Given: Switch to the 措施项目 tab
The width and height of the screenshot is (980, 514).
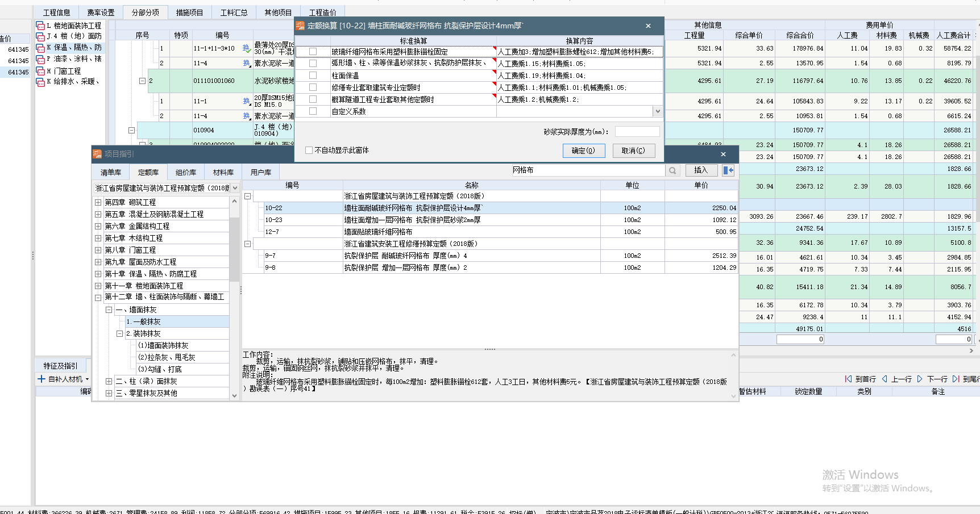Looking at the screenshot, I should click(x=190, y=12).
